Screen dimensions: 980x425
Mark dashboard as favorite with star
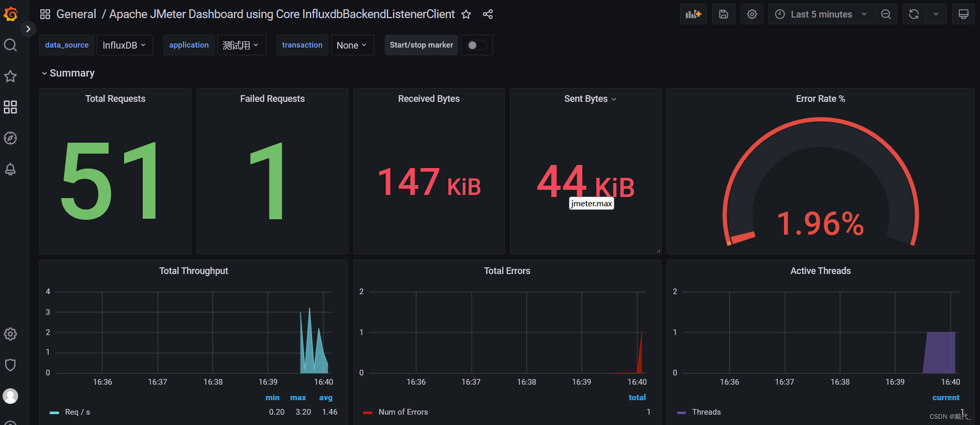466,14
